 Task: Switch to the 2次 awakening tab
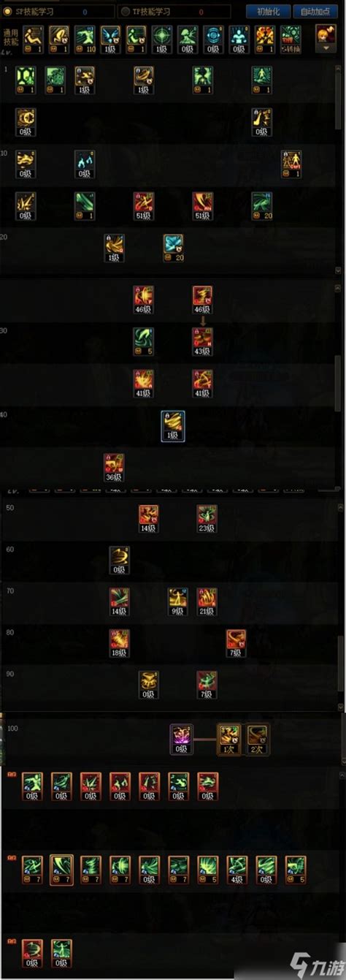[x=256, y=739]
